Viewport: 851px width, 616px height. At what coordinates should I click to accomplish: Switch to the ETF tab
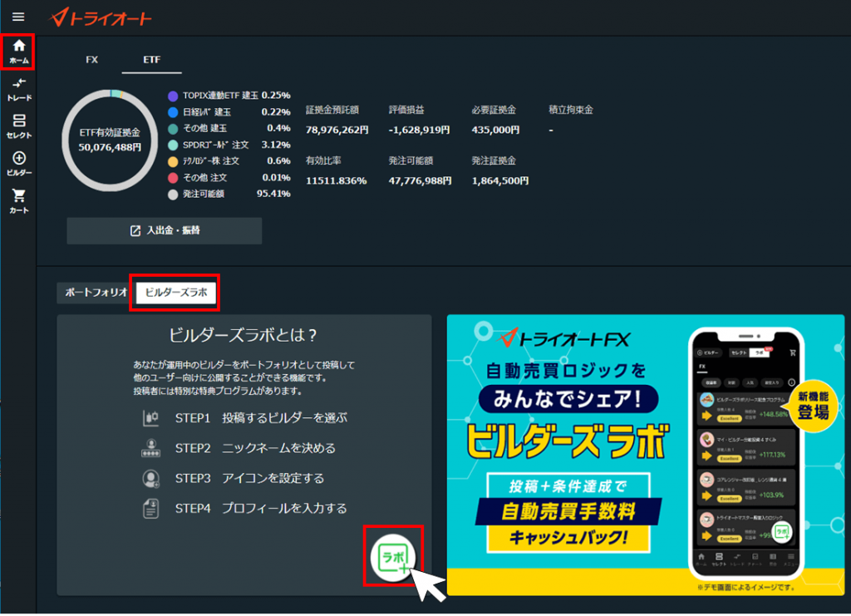[x=151, y=60]
